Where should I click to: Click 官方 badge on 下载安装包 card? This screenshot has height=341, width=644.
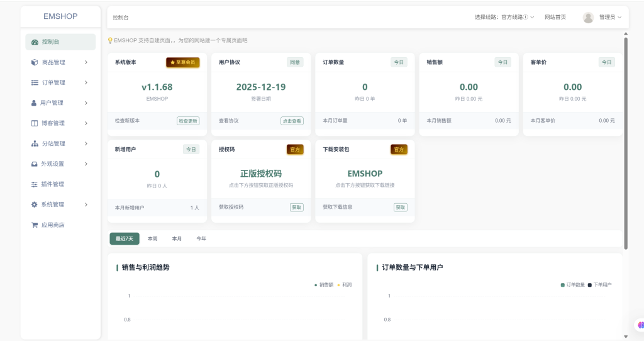click(x=399, y=150)
